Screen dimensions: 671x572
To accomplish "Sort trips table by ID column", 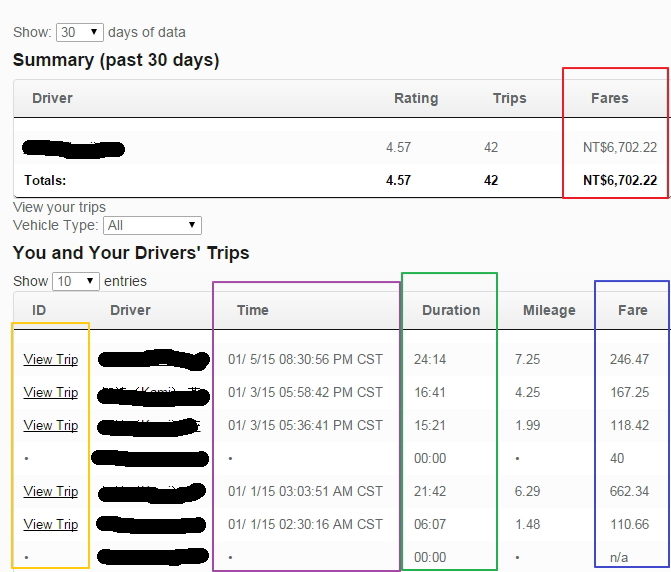I will coord(39,310).
